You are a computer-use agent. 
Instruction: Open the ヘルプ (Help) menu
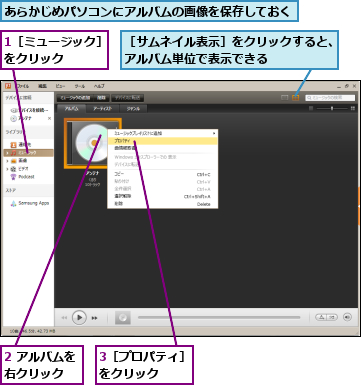click(x=99, y=86)
